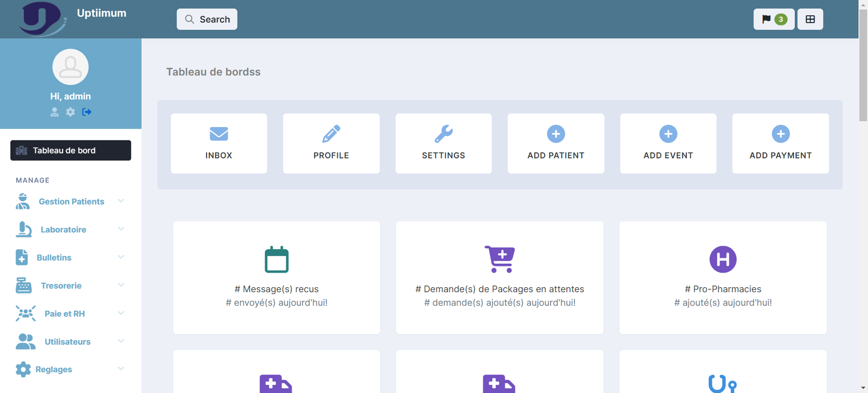Open the Pro-Pharmacies card
The height and width of the screenshot is (393, 868).
pos(723,277)
